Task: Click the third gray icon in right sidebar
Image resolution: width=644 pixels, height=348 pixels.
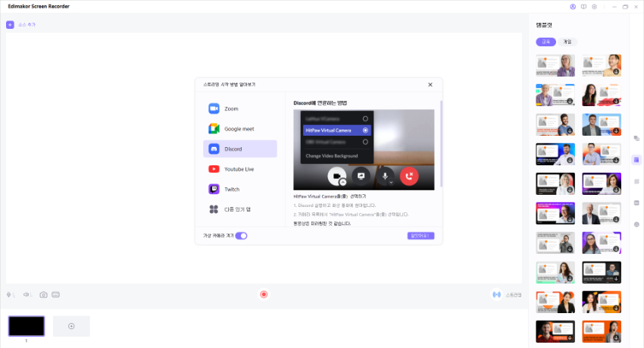Action: pyautogui.click(x=636, y=181)
